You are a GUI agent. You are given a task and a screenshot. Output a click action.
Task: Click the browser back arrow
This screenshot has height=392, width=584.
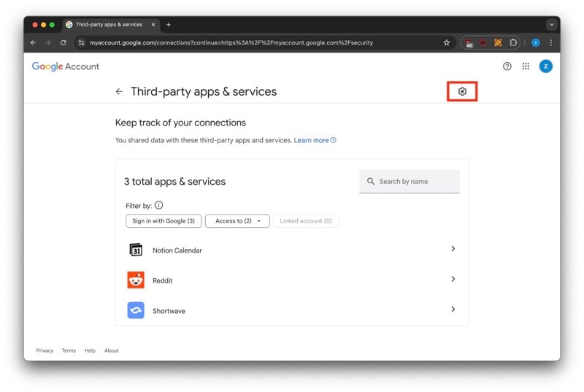(33, 43)
